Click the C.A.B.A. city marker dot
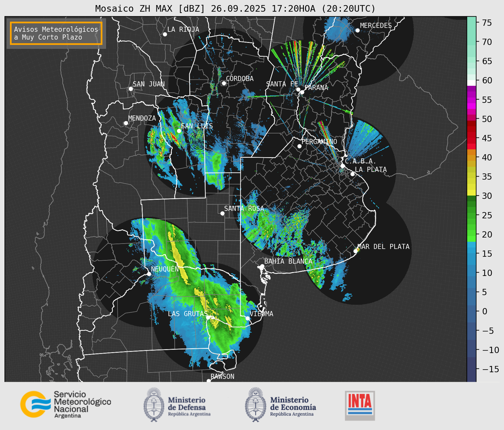The image size is (504, 430). coord(343,166)
